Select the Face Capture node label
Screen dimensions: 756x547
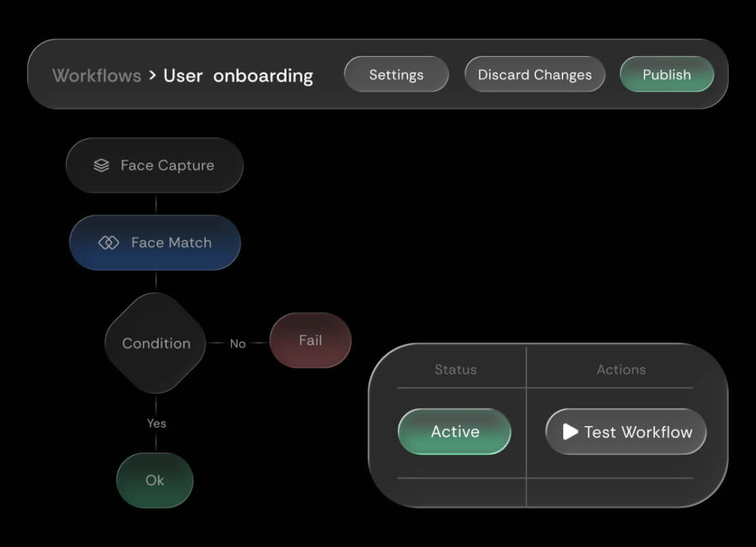click(168, 165)
